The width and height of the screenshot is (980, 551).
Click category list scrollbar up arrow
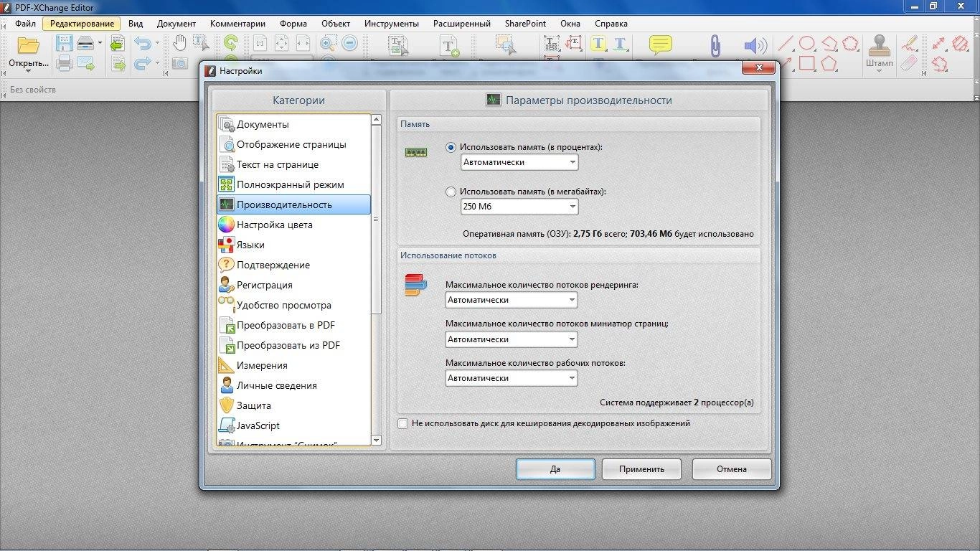[377, 120]
